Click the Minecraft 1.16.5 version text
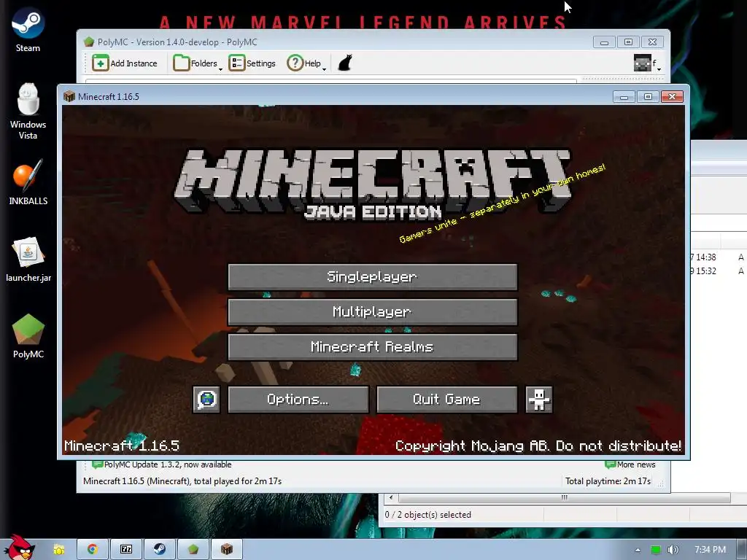Image resolution: width=747 pixels, height=560 pixels. pyautogui.click(x=122, y=446)
